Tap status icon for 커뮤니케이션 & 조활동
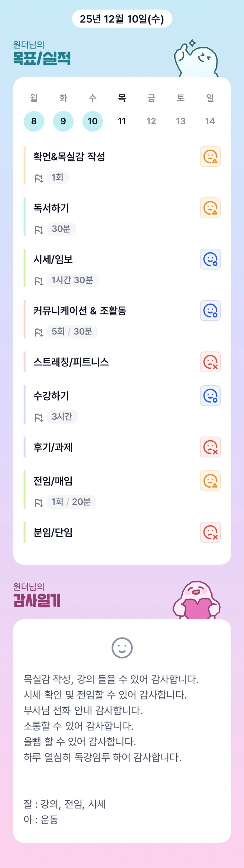 [x=210, y=310]
